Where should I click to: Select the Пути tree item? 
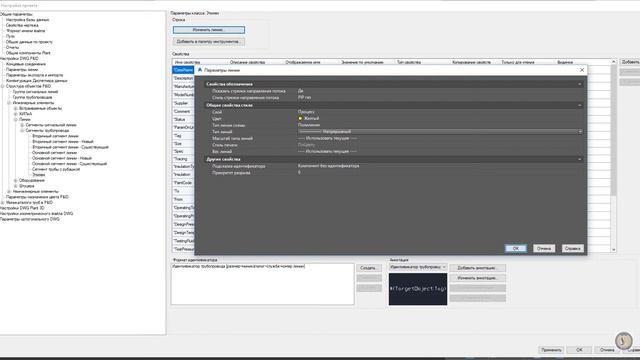point(10,36)
